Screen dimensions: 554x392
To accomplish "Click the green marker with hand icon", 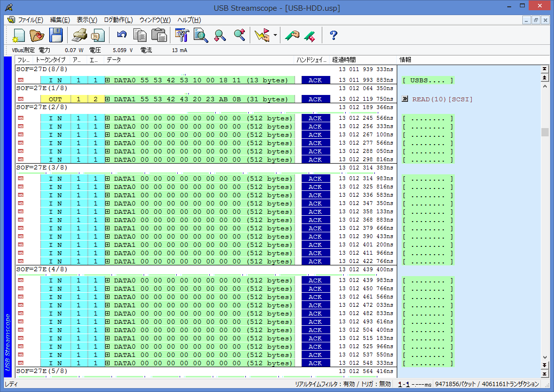I will [292, 36].
